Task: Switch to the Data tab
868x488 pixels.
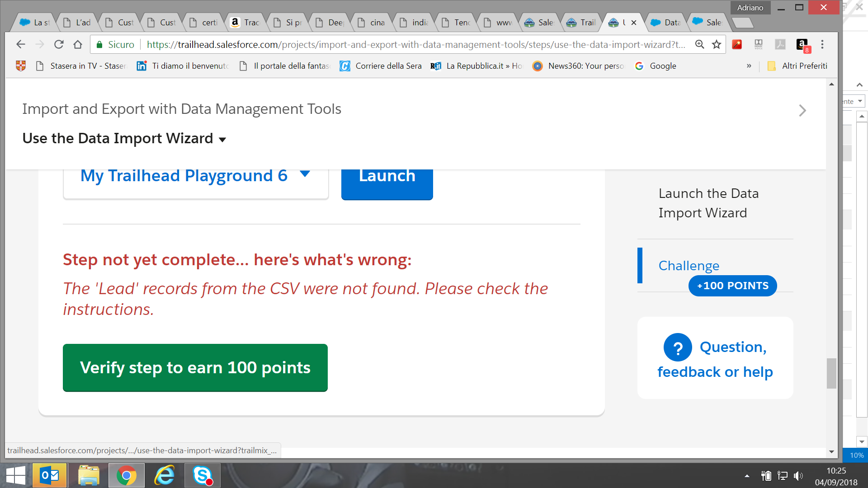Action: 666,23
